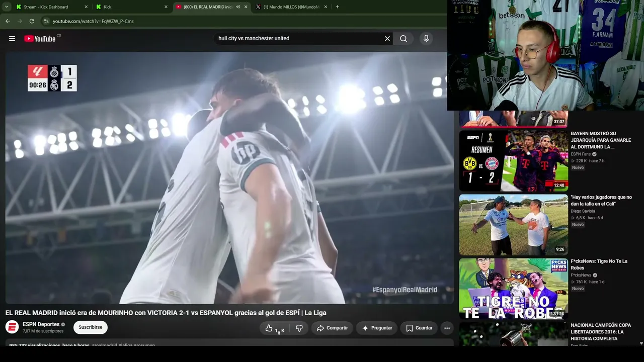
Task: Run search with the magnifier button
Action: click(x=404, y=38)
